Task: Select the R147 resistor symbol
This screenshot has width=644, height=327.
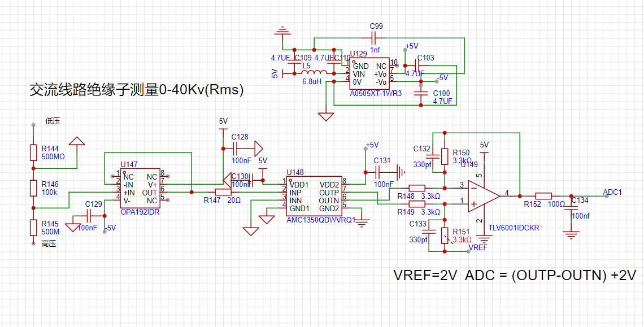Action: point(223,192)
